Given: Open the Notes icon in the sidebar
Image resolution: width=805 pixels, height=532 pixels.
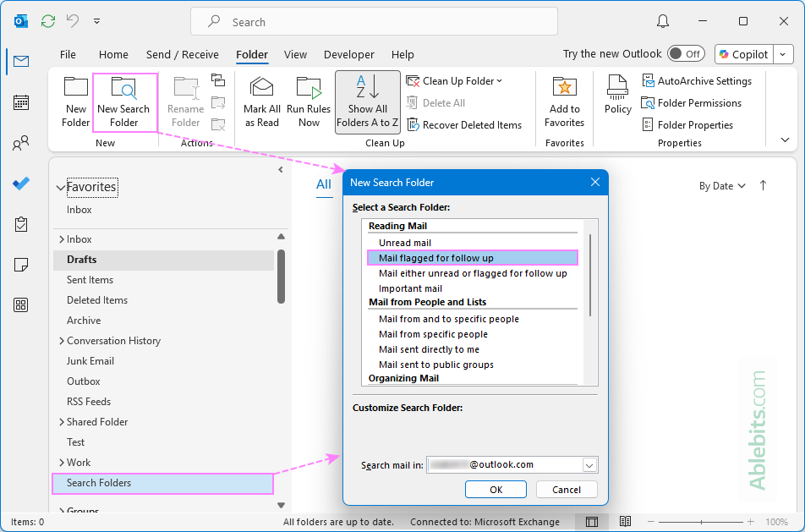Looking at the screenshot, I should (x=21, y=265).
